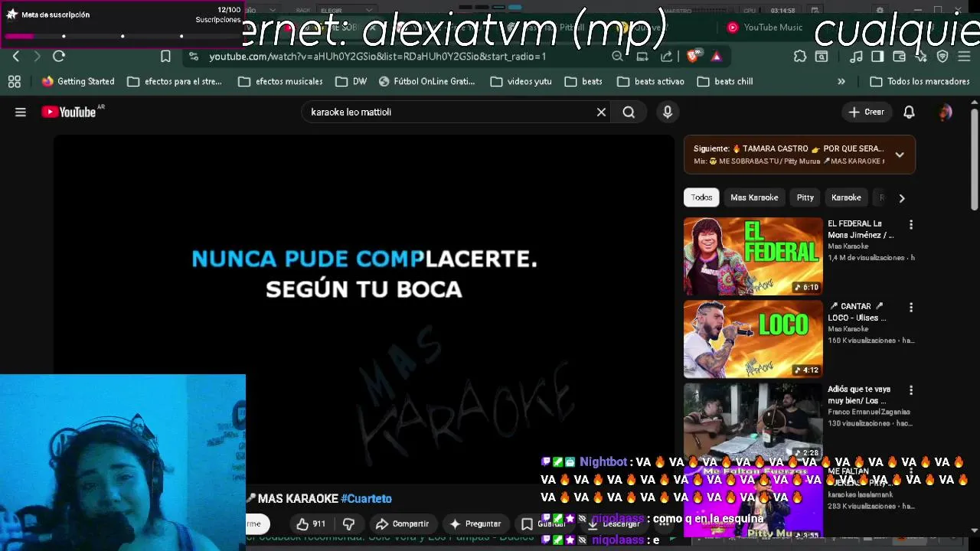Click the zoom-out magnifier in address bar

tap(617, 57)
